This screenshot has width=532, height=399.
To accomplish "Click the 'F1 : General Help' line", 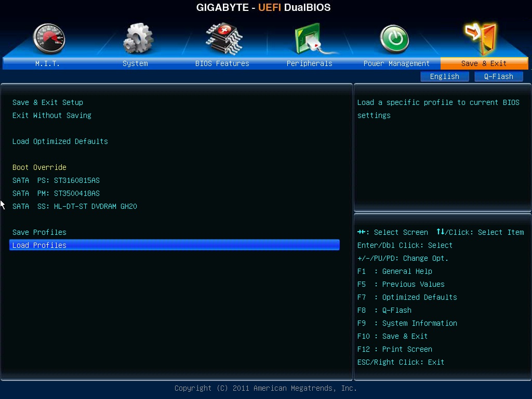I will (x=395, y=271).
